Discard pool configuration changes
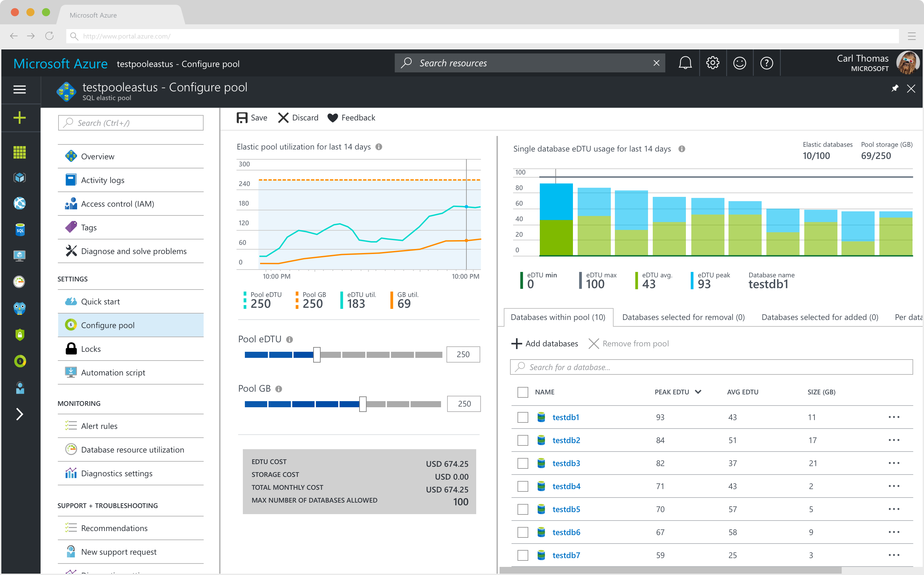Viewport: 924px width, 575px height. tap(298, 117)
